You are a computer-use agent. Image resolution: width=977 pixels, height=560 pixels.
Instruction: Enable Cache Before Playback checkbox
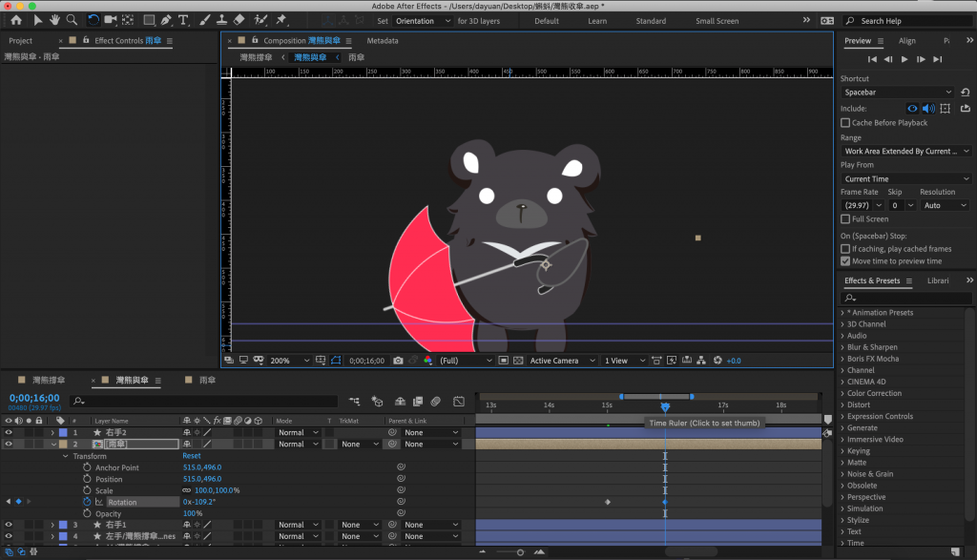(845, 123)
